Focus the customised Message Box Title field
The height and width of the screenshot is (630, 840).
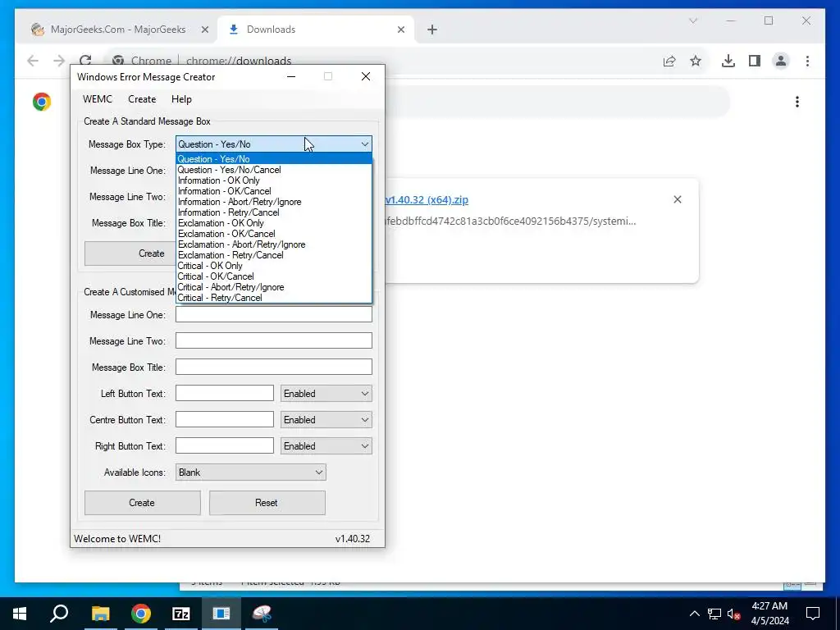[x=274, y=367]
